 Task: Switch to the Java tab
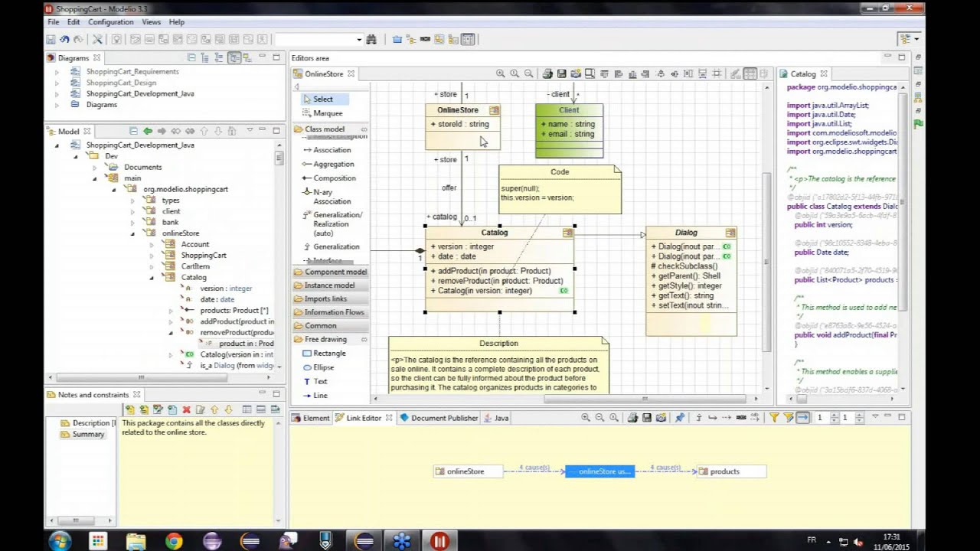(496, 418)
